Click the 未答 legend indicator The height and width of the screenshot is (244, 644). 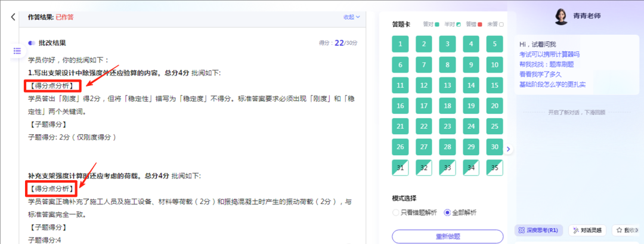click(496, 24)
